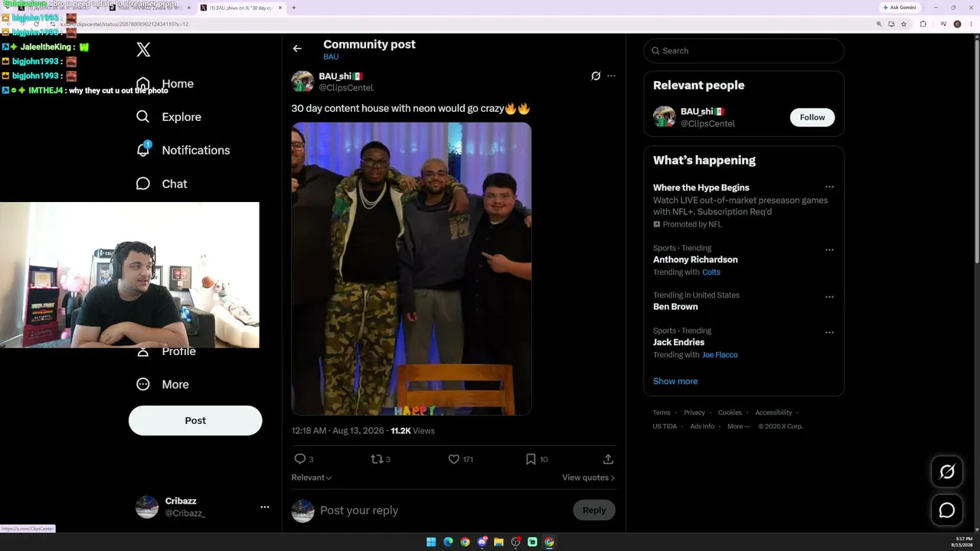Open Discord from the taskbar

pos(482,542)
